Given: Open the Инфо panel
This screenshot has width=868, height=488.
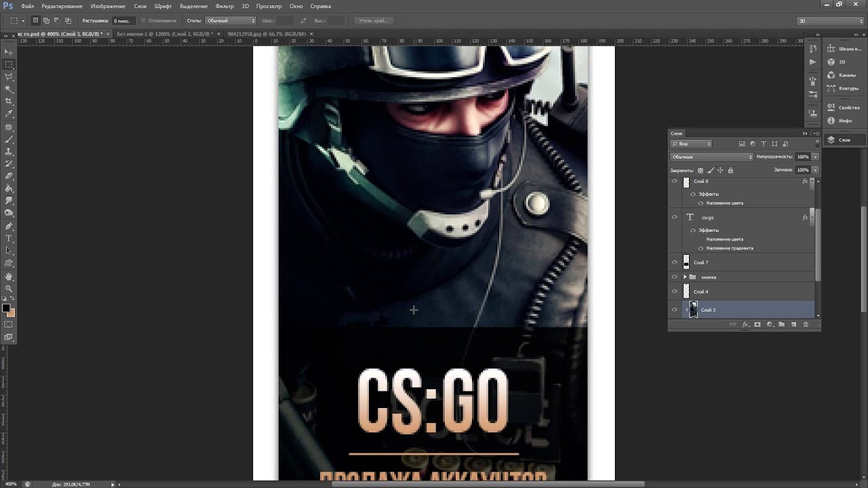Looking at the screenshot, I should click(846, 121).
